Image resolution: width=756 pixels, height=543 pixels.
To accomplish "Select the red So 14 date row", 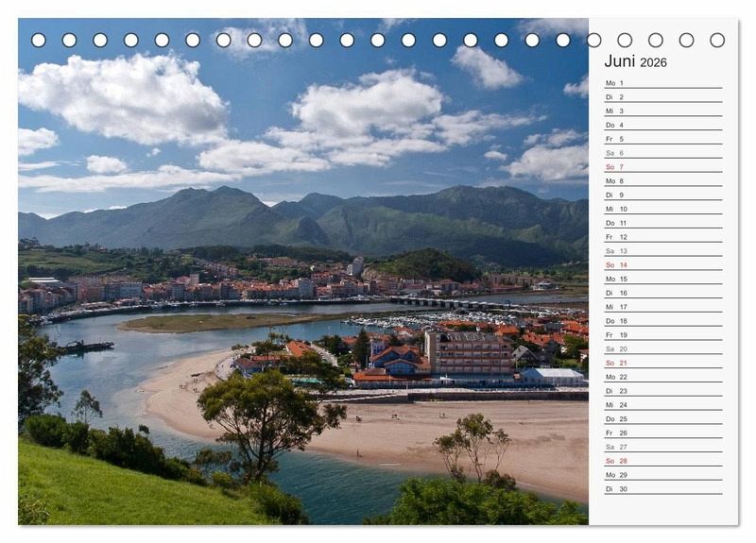I will click(x=662, y=265).
